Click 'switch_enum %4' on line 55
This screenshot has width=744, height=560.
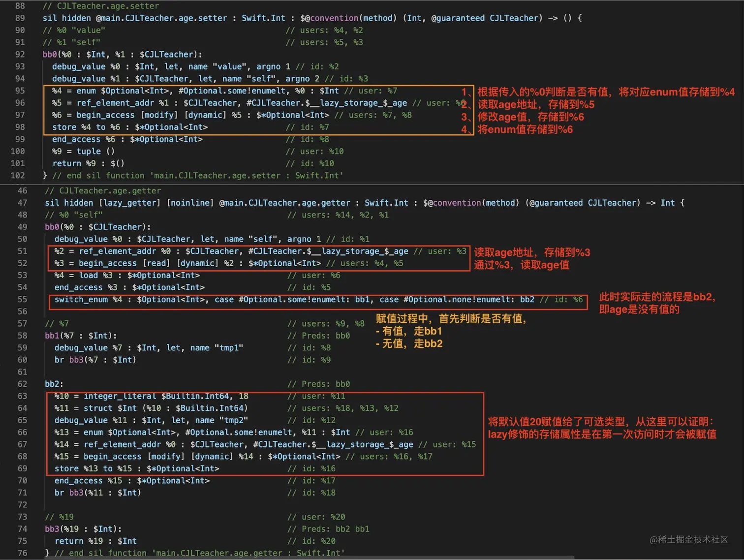pos(88,299)
